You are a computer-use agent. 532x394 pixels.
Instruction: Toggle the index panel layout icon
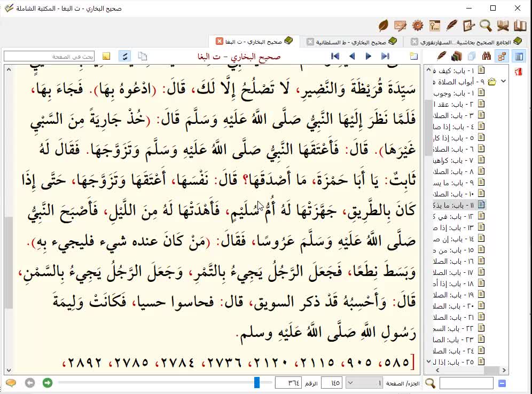click(519, 56)
